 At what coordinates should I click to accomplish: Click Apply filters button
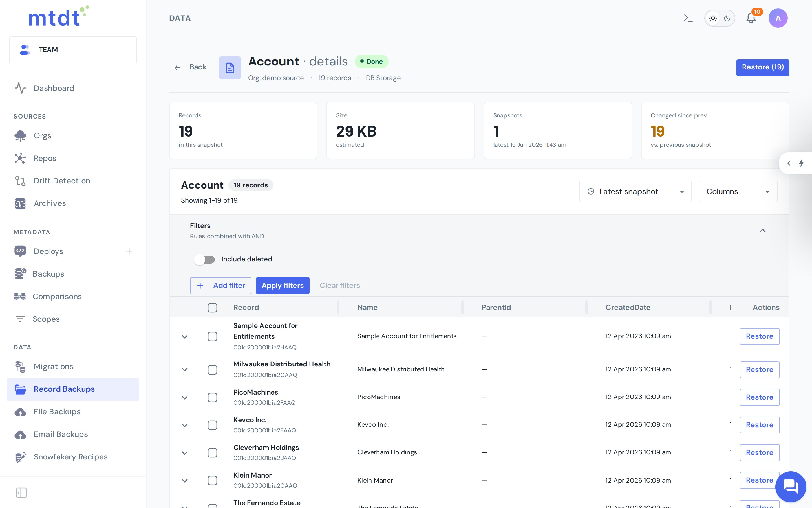283,286
